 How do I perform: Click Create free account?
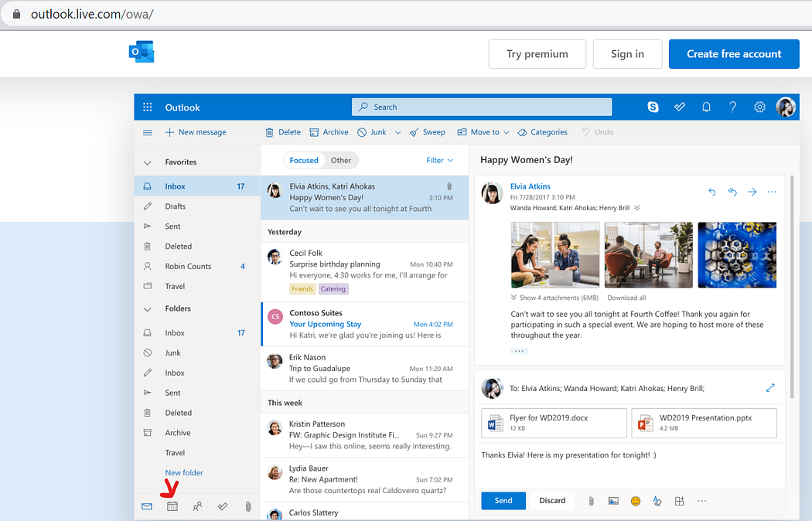pyautogui.click(x=734, y=54)
